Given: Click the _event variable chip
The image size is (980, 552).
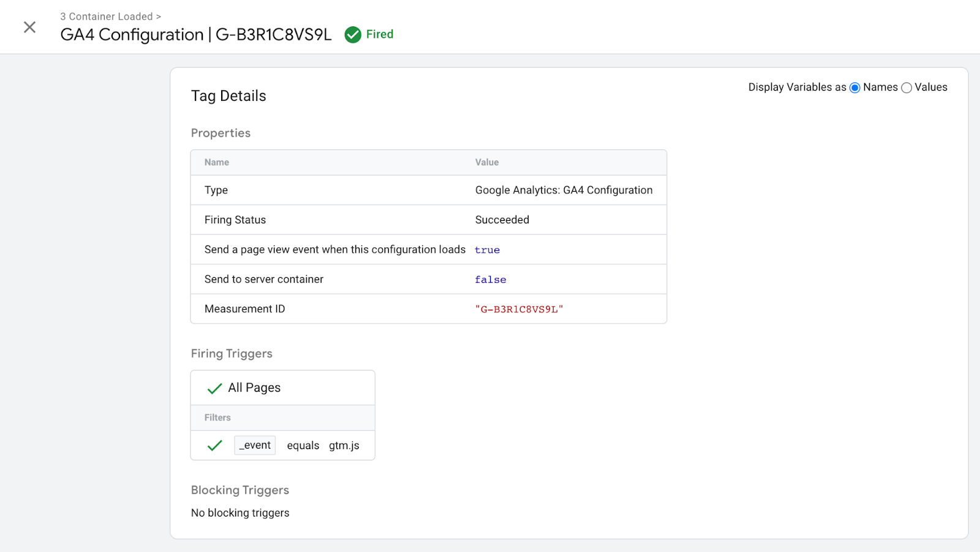Looking at the screenshot, I should click(x=255, y=445).
